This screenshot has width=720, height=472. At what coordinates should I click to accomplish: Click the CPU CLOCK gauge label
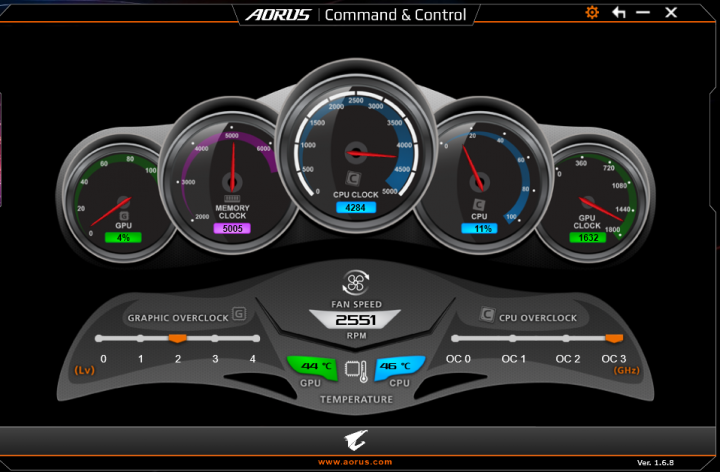356,195
